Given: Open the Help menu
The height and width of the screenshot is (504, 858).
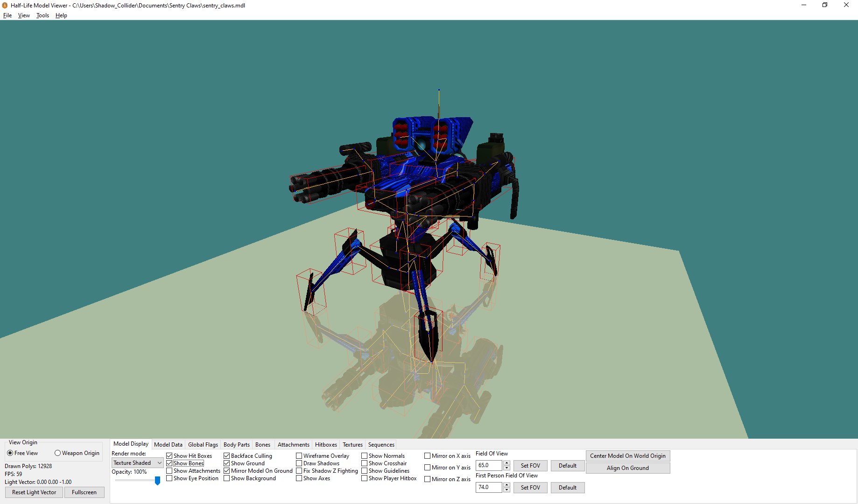Looking at the screenshot, I should click(61, 15).
